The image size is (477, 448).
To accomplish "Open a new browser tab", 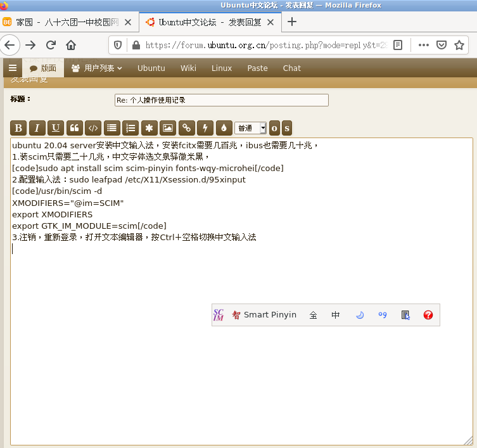I will [292, 22].
